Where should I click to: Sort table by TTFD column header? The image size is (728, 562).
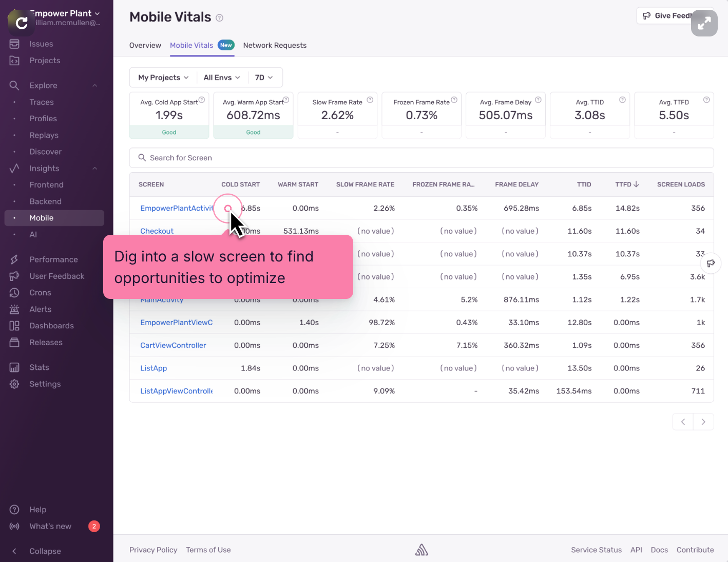click(x=627, y=184)
